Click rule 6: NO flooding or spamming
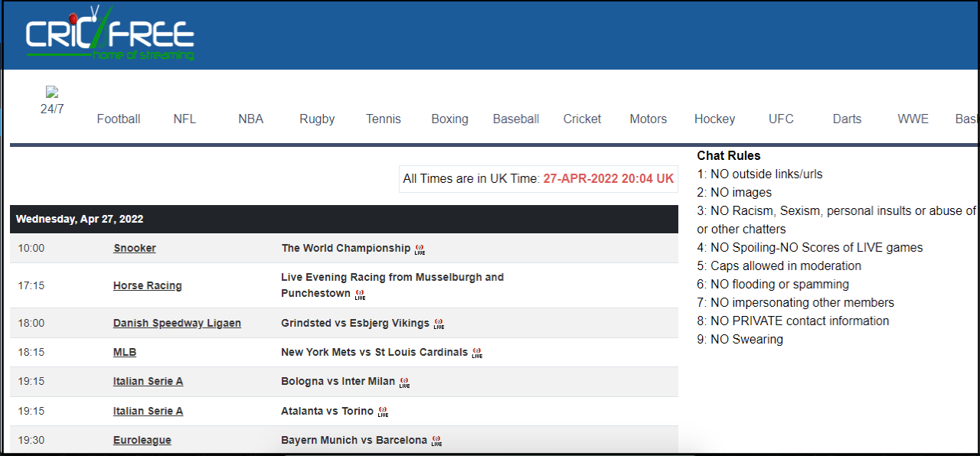Image resolution: width=980 pixels, height=456 pixels. (x=773, y=284)
